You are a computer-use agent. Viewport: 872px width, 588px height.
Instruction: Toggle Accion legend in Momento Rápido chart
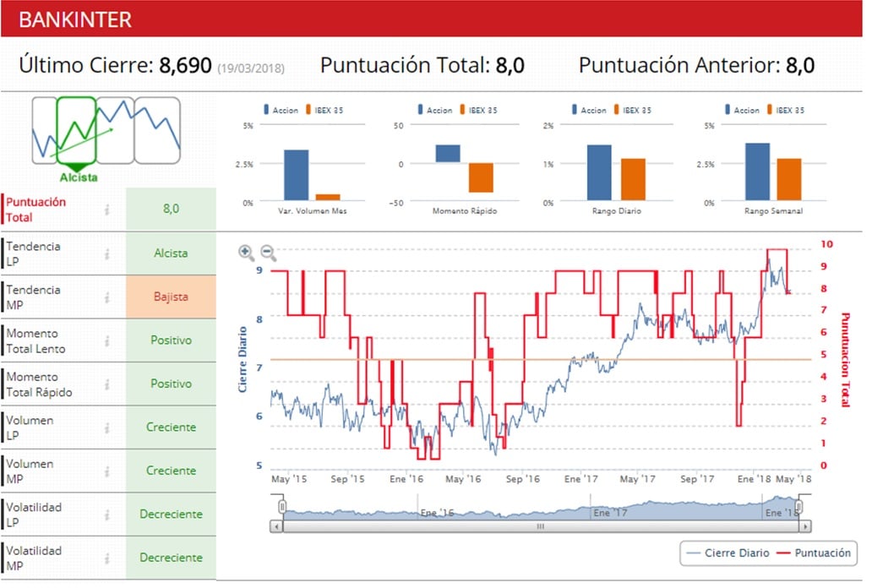click(435, 110)
